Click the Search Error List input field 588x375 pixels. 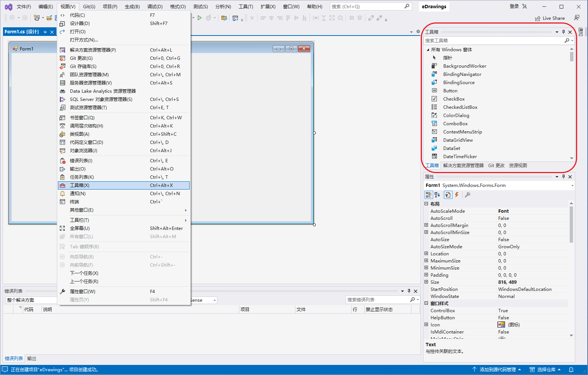[378, 300]
